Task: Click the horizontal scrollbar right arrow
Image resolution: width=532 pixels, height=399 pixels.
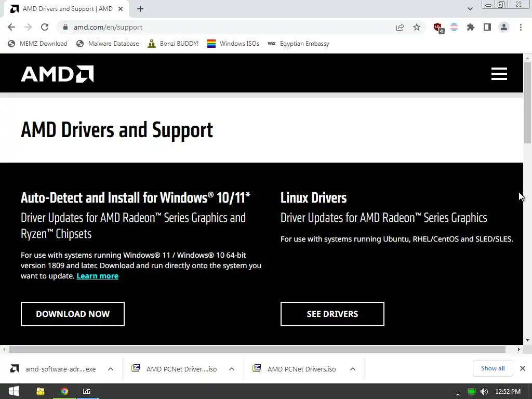Action: (x=519, y=349)
